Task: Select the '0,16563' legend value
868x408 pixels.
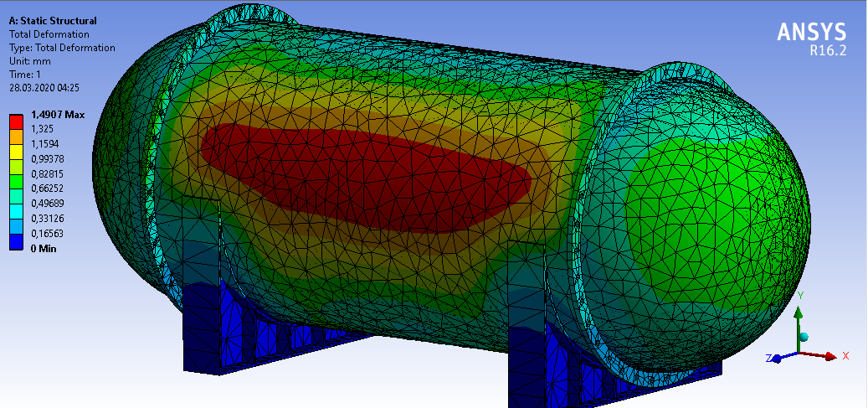Action: [x=47, y=234]
